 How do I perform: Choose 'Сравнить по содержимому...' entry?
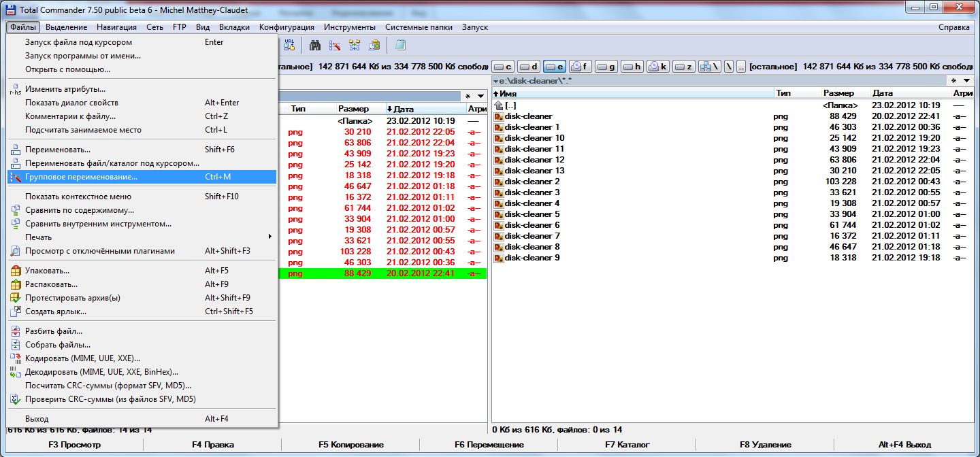(142, 210)
